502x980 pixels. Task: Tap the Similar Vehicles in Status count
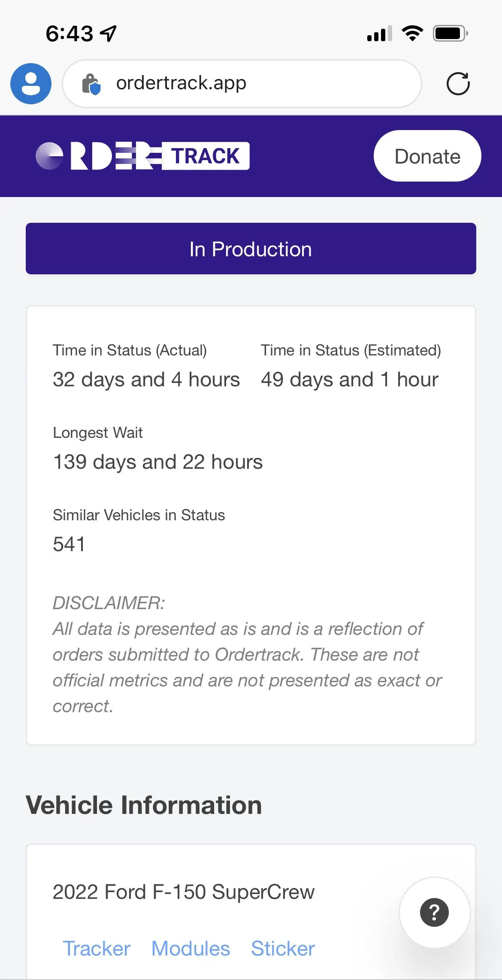[69, 544]
